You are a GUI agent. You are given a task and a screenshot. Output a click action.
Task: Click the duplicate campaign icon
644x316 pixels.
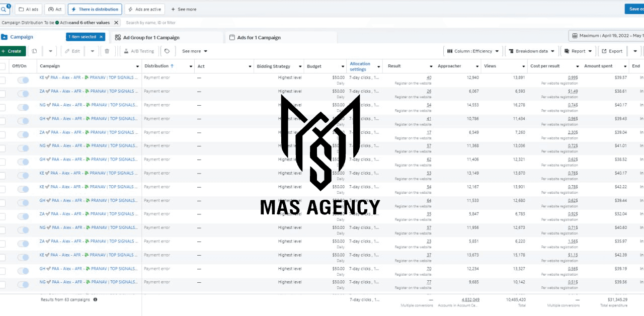[x=34, y=51]
